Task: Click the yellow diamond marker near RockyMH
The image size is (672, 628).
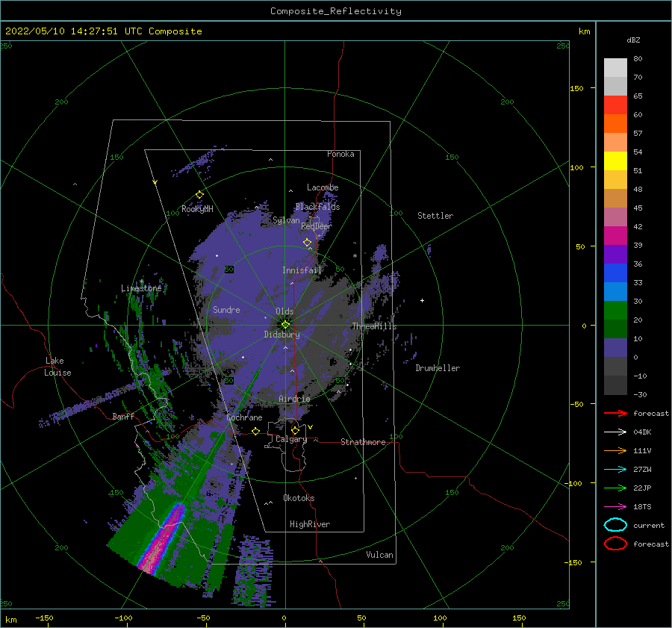Action: pos(199,195)
